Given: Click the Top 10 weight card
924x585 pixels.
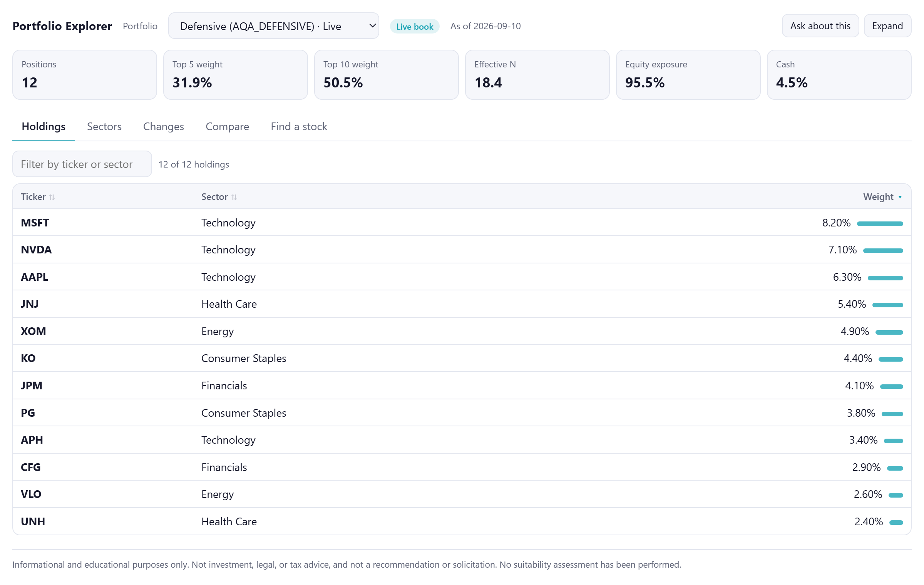Looking at the screenshot, I should [387, 75].
